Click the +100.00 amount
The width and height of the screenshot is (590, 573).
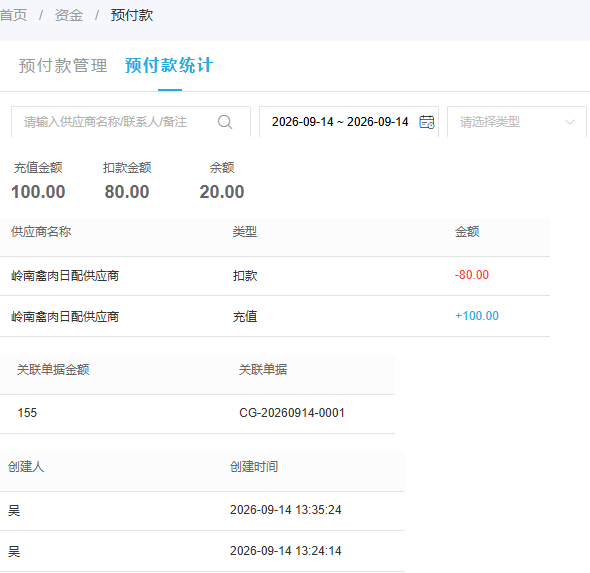coord(477,316)
